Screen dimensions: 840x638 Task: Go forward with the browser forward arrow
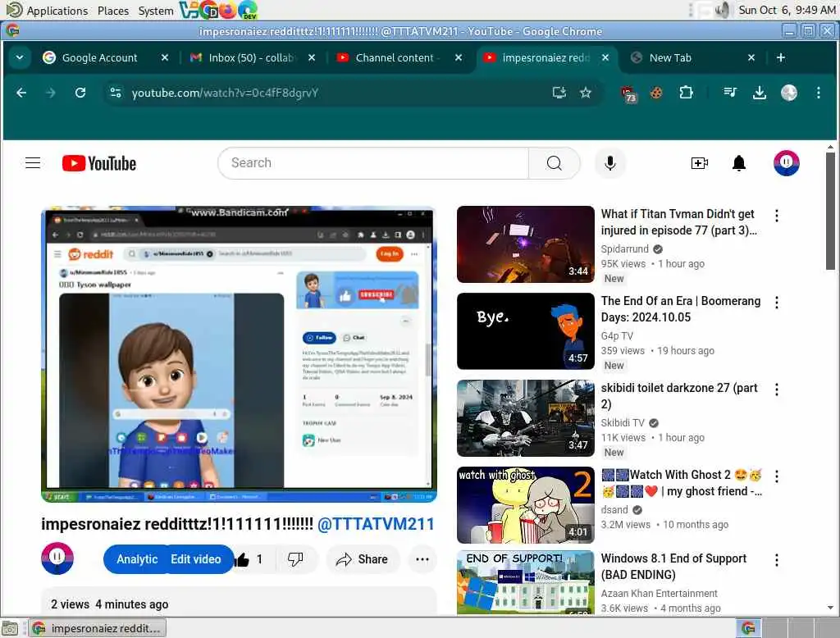51,93
